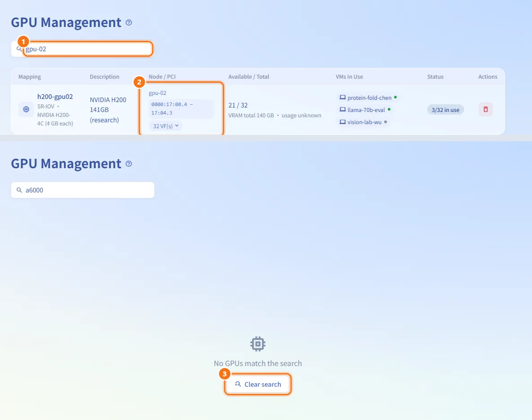Select the h200-gpu02 mapping name
Viewport: 532px width, 420px height.
[55, 96]
